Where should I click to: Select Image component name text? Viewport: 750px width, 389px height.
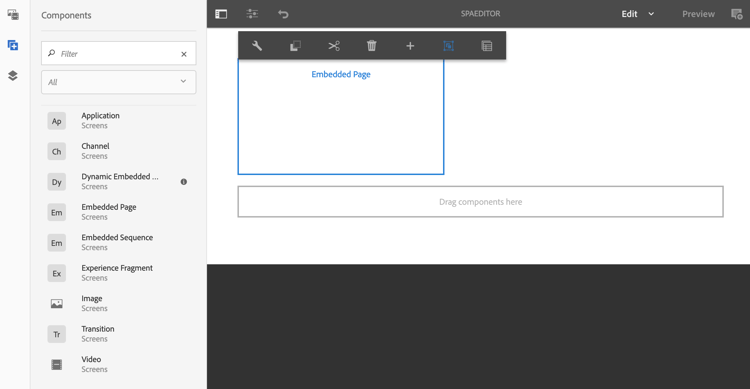pos(92,299)
